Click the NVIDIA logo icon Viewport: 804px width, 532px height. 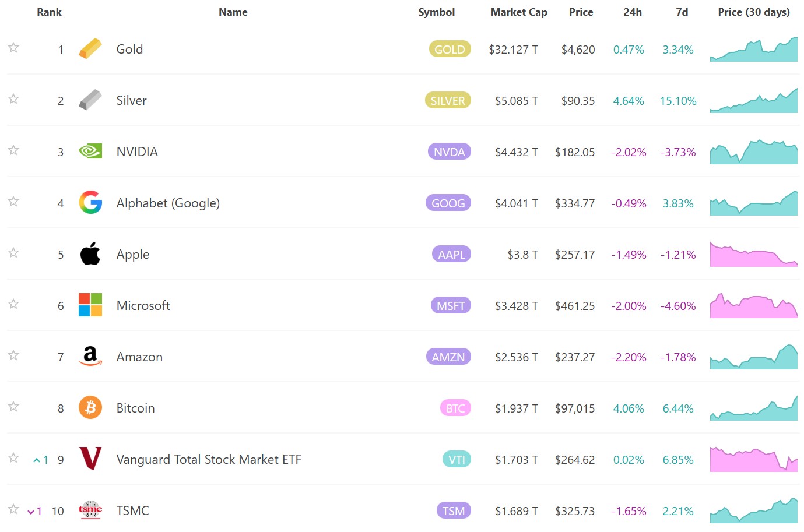90,152
